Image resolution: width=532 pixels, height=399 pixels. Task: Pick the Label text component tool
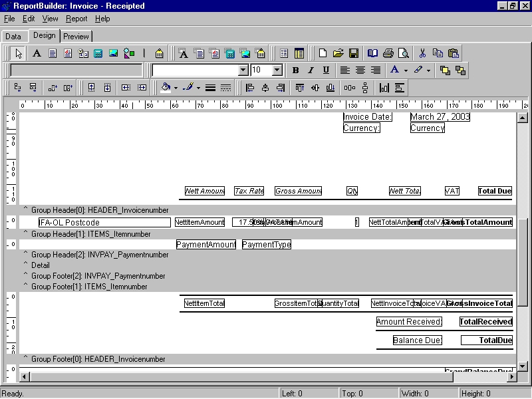click(37, 53)
